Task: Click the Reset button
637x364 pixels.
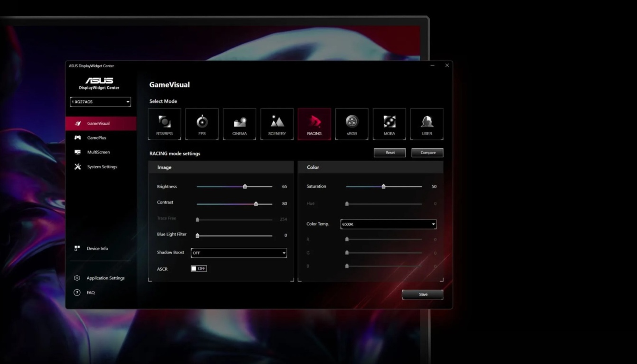Action: point(389,153)
